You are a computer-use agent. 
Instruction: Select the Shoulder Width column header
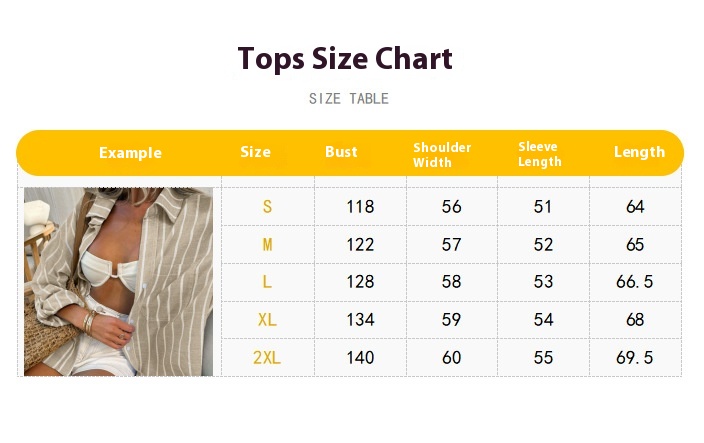pos(442,155)
